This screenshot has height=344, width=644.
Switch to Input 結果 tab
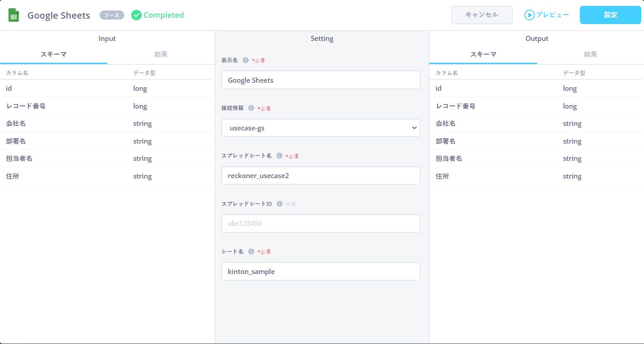click(161, 55)
